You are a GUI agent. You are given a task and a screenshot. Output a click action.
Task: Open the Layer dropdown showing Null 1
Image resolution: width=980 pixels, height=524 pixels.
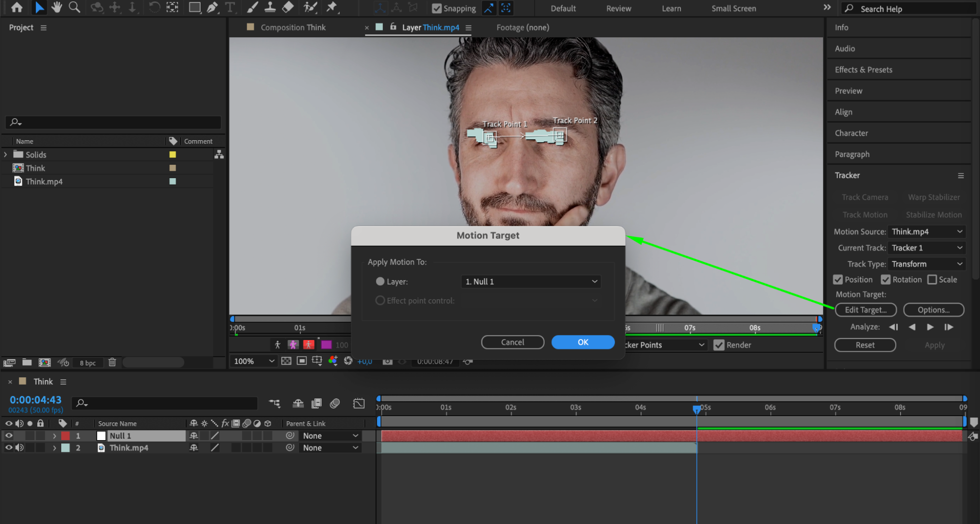click(531, 282)
